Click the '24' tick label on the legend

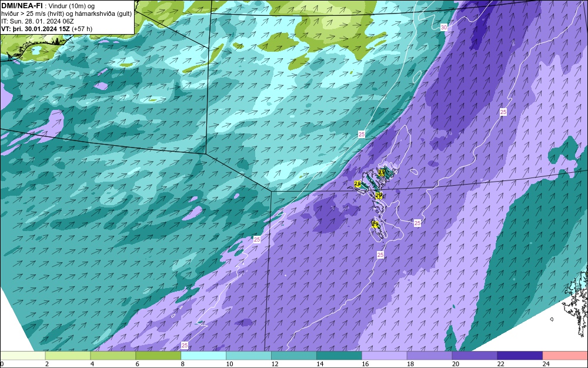[x=546, y=364]
